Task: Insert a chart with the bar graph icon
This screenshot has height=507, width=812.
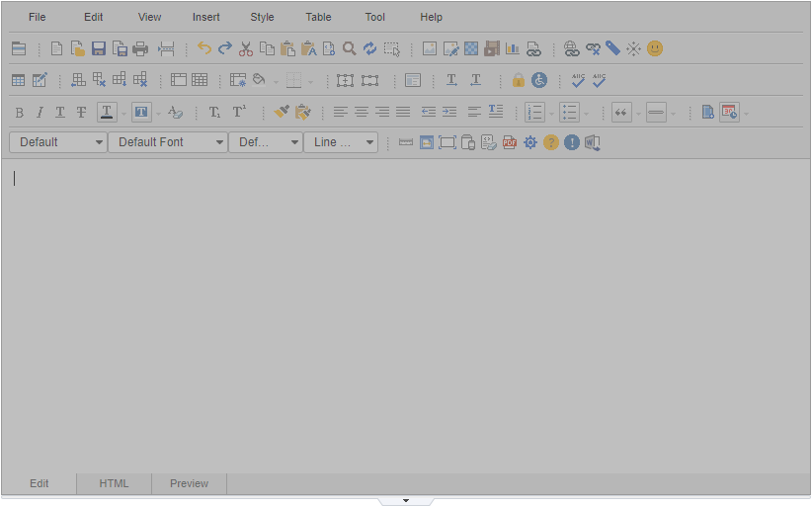Action: 513,48
